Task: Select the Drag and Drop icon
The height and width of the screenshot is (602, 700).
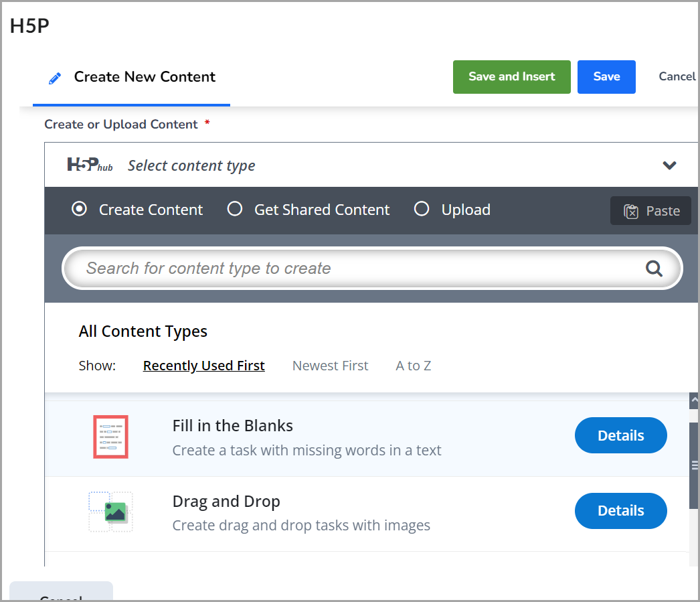Action: pyautogui.click(x=110, y=511)
